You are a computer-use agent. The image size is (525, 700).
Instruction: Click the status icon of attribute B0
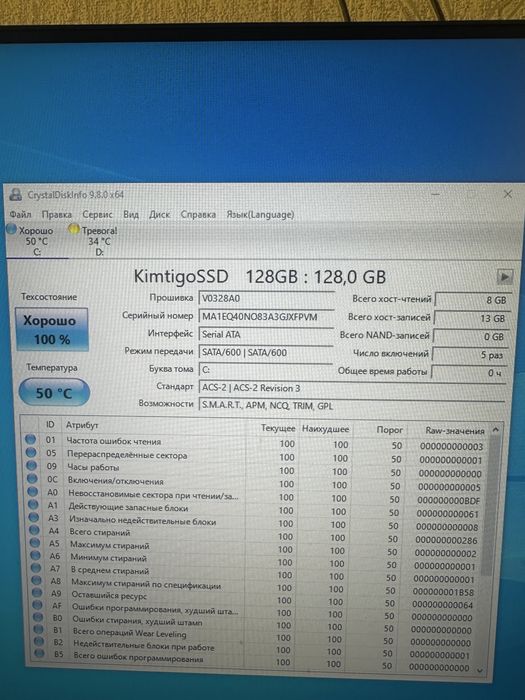pos(38,617)
